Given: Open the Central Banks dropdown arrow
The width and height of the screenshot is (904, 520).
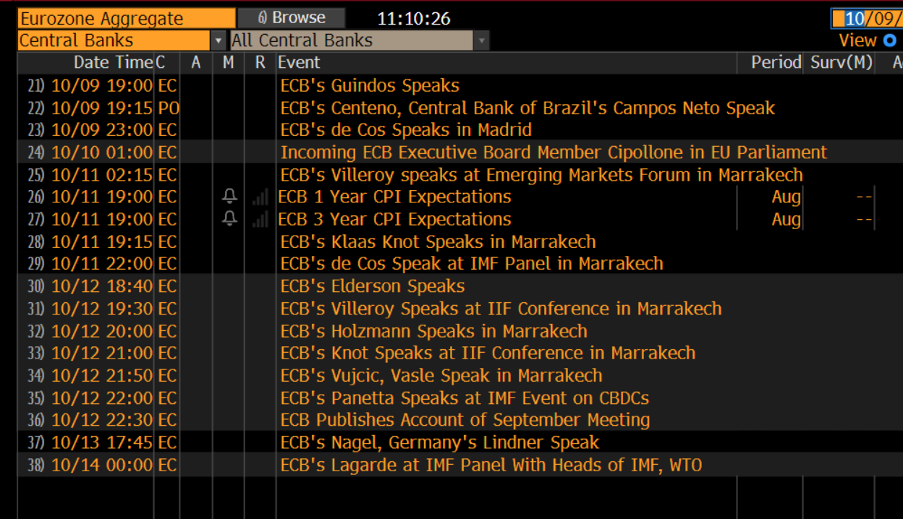Looking at the screenshot, I should pos(218,41).
